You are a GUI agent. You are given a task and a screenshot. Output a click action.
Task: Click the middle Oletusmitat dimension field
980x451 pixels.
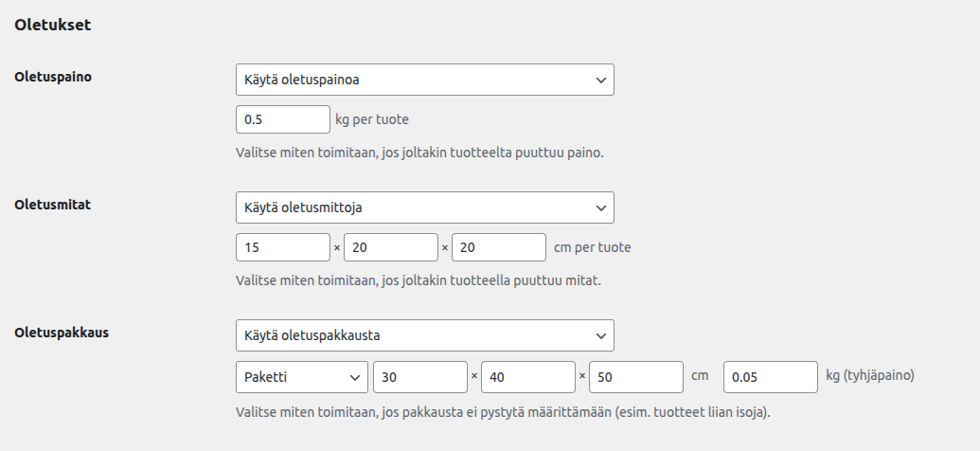point(390,247)
